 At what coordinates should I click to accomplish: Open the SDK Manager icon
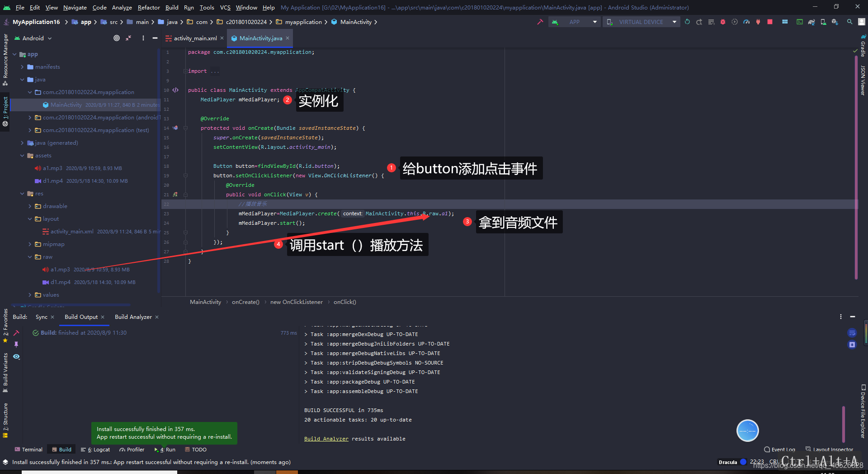pos(835,22)
